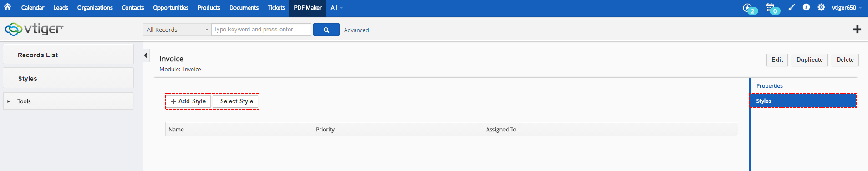Open the vtiger650 user menu
Viewport: 868px width, 171px height.
tap(847, 8)
